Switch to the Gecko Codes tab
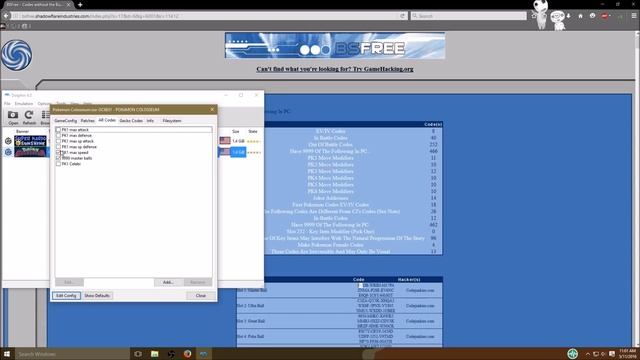Screen dimensions: 640x360 pyautogui.click(x=131, y=121)
